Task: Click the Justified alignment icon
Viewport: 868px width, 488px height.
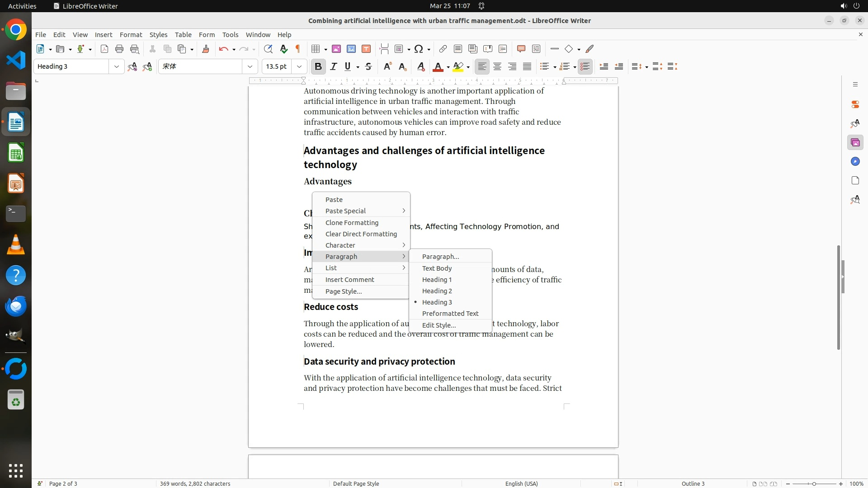Action: click(x=527, y=66)
